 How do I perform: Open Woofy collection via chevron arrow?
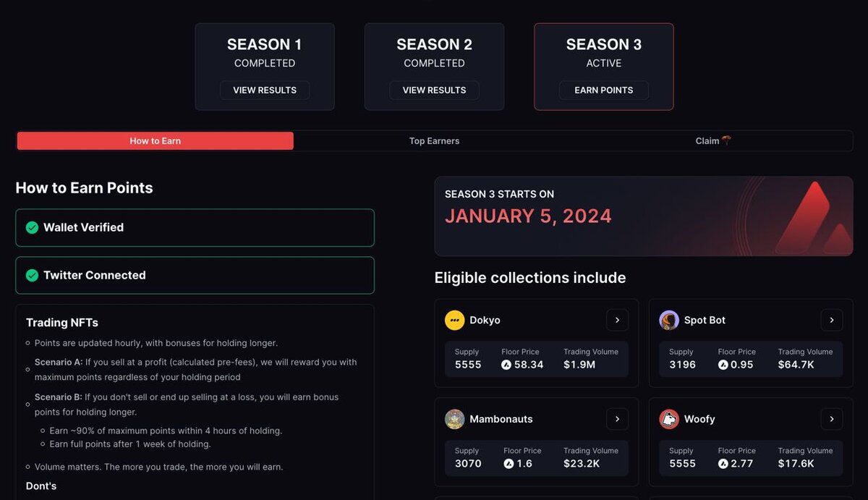coord(832,419)
